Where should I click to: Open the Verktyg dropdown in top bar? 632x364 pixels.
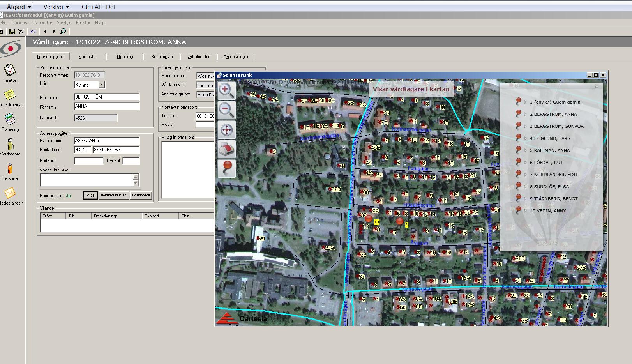[56, 7]
